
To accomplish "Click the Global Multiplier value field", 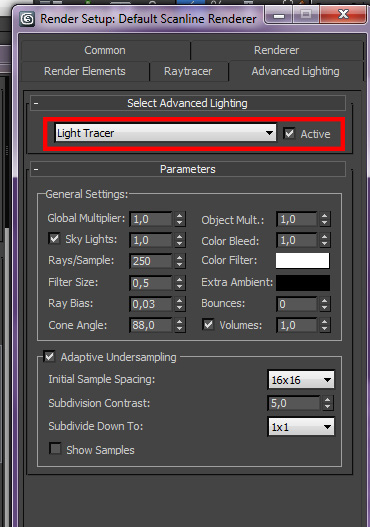I will point(151,219).
